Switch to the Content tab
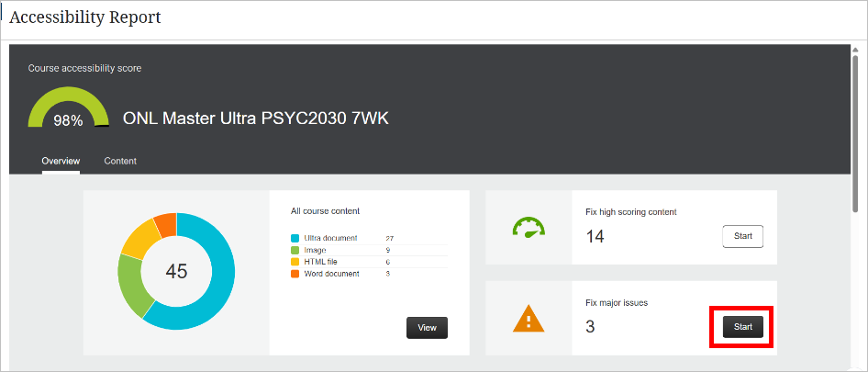This screenshot has width=868, height=372. [x=120, y=161]
